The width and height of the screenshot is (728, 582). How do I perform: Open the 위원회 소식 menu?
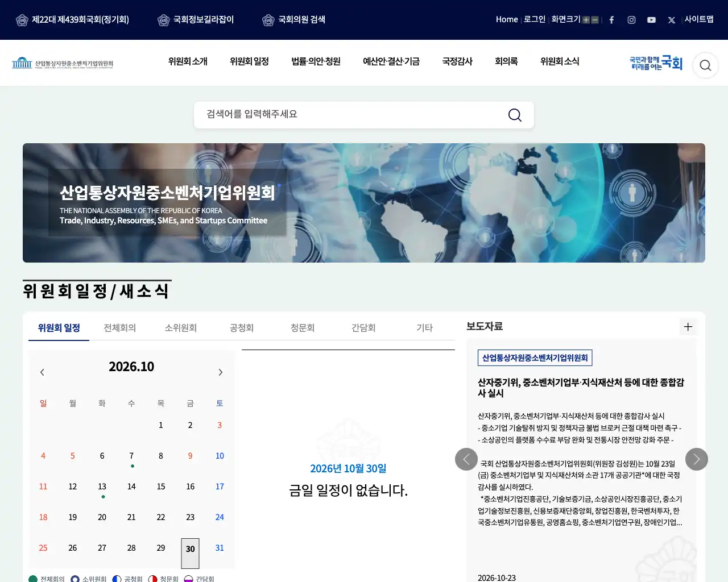click(x=560, y=61)
